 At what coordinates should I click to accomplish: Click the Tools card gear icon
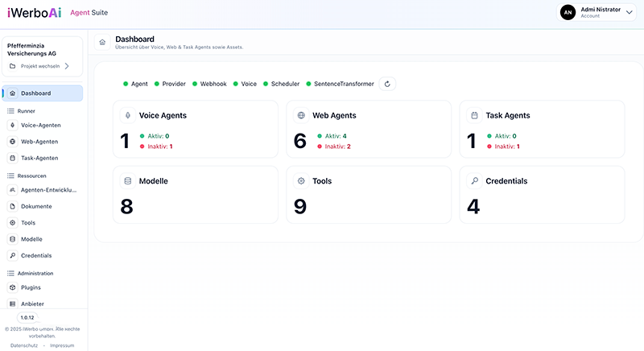coord(300,181)
